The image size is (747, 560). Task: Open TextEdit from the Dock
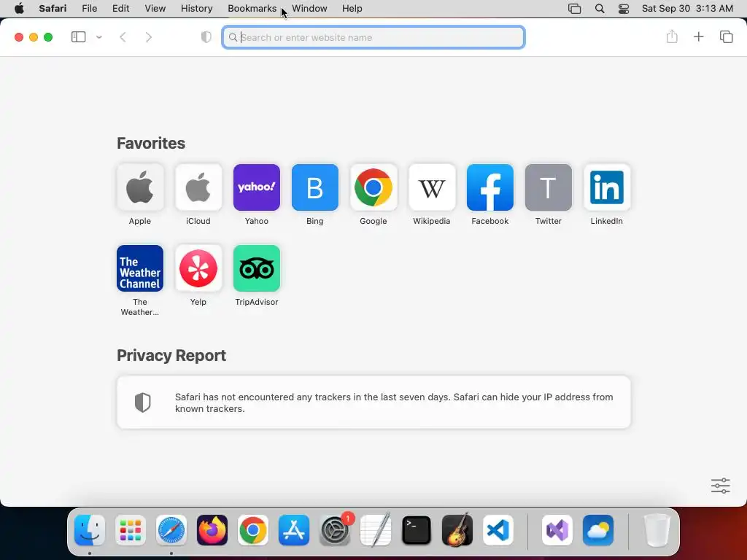pos(376,530)
